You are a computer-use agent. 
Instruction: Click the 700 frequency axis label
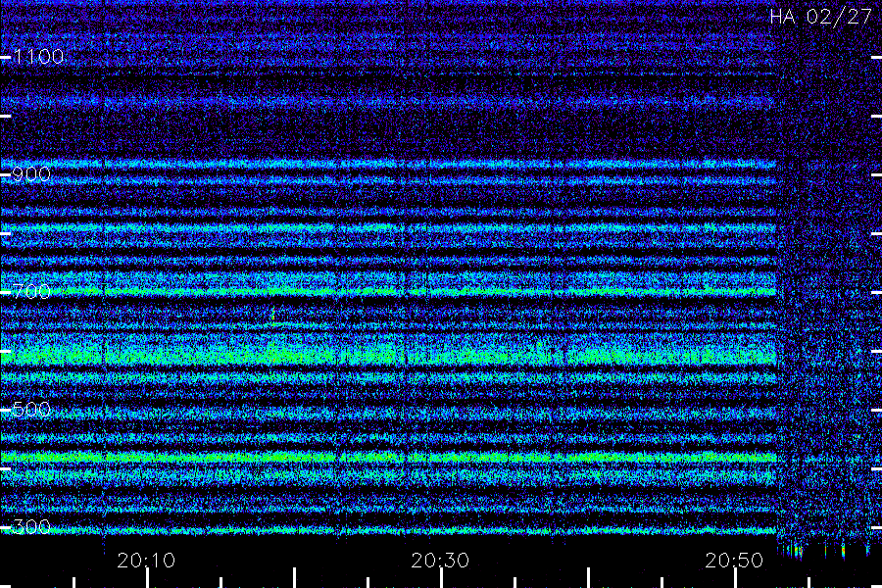coord(31,291)
